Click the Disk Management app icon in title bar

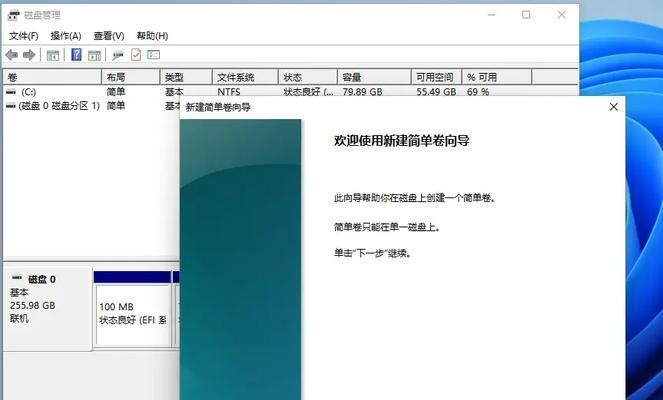pyautogui.click(x=14, y=15)
